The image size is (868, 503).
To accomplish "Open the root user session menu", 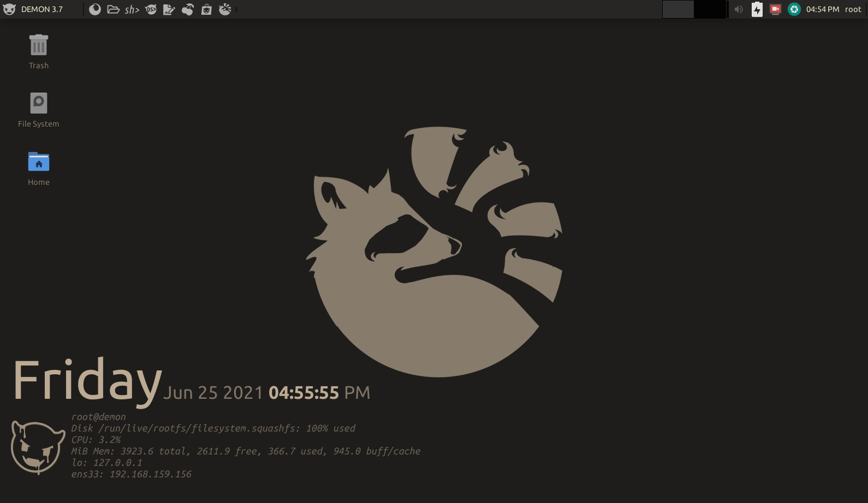I will click(853, 9).
